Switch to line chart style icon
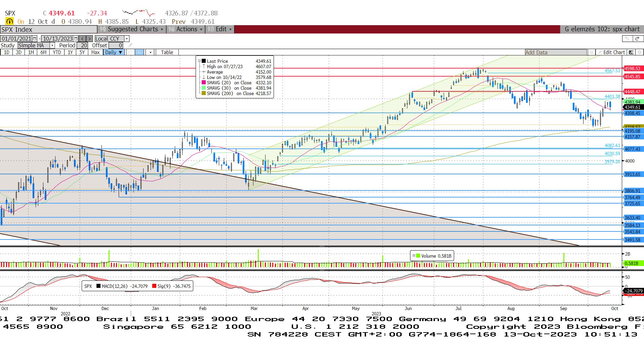The width and height of the screenshot is (644, 353). [x=131, y=52]
